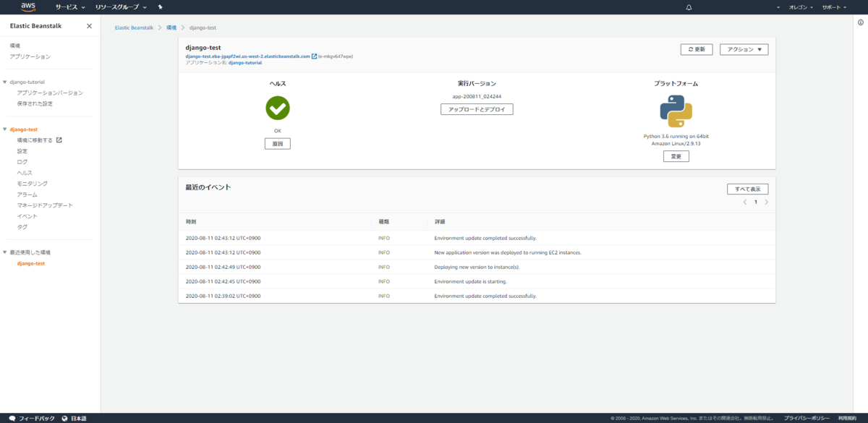Click 日本語 language selector in footer
Image resolution: width=868 pixels, height=423 pixels.
coord(78,418)
